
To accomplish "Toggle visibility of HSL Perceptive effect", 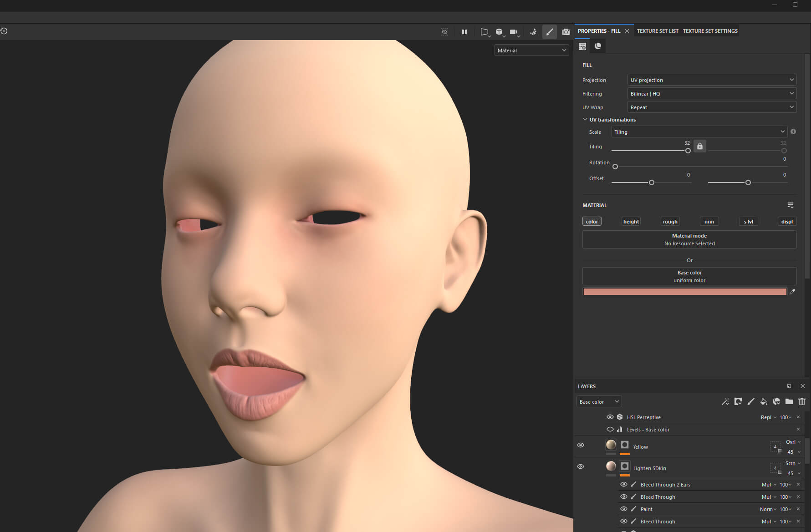I will (x=610, y=417).
